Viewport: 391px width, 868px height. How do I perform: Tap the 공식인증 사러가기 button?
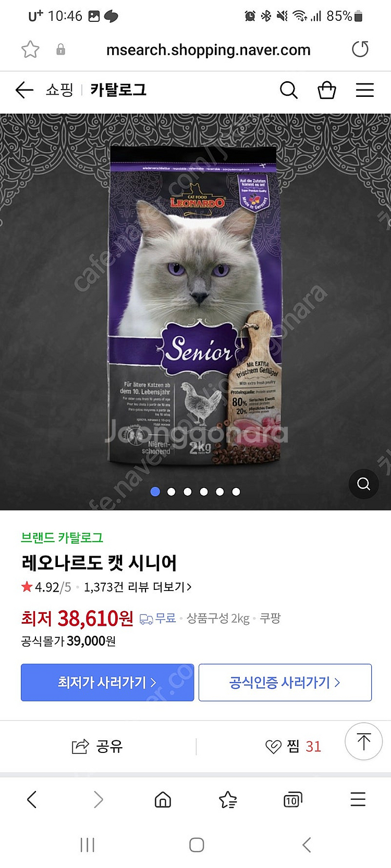(285, 682)
